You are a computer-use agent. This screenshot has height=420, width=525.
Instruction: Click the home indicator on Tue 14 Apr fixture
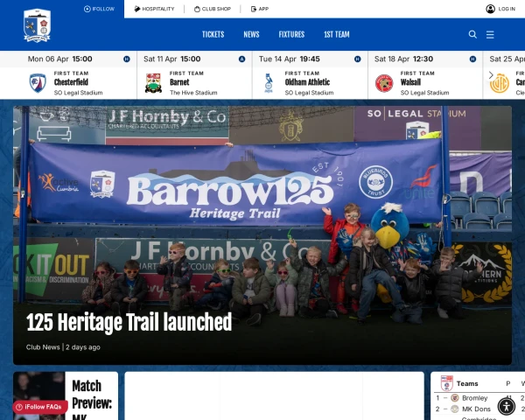[357, 59]
